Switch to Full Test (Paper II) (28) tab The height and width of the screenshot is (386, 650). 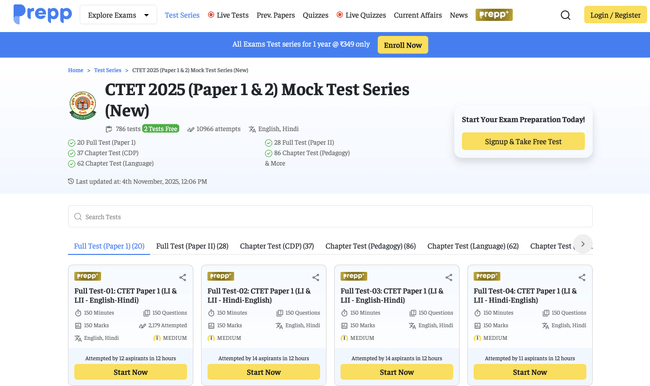192,246
